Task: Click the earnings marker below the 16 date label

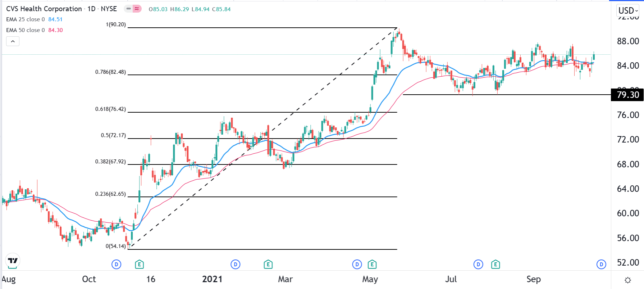Action: tap(139, 265)
